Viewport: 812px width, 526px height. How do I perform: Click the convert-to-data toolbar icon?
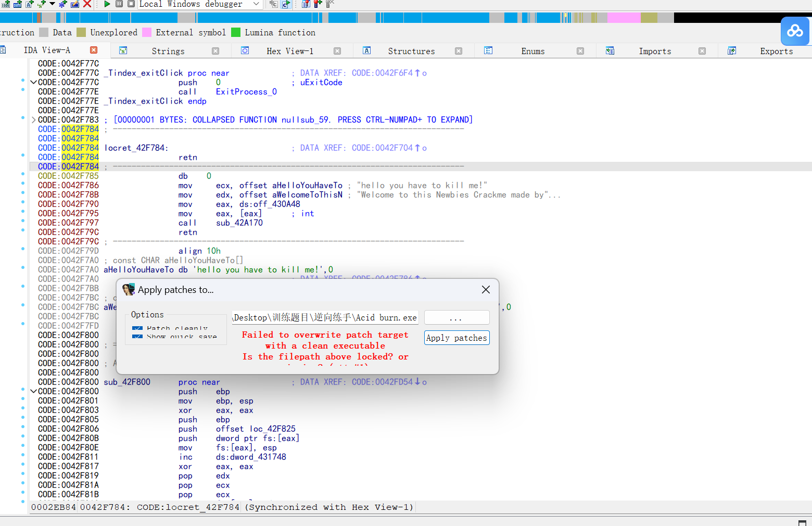point(17,4)
